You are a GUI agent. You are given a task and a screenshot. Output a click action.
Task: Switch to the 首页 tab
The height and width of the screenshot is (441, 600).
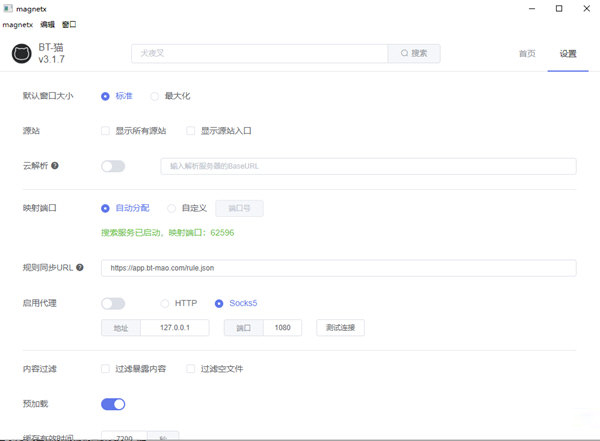click(x=526, y=54)
